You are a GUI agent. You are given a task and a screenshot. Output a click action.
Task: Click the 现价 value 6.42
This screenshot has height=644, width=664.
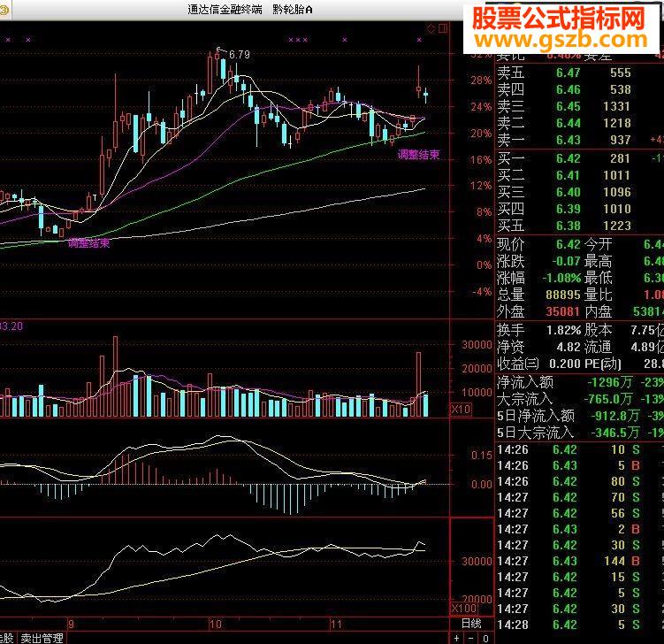(x=568, y=244)
